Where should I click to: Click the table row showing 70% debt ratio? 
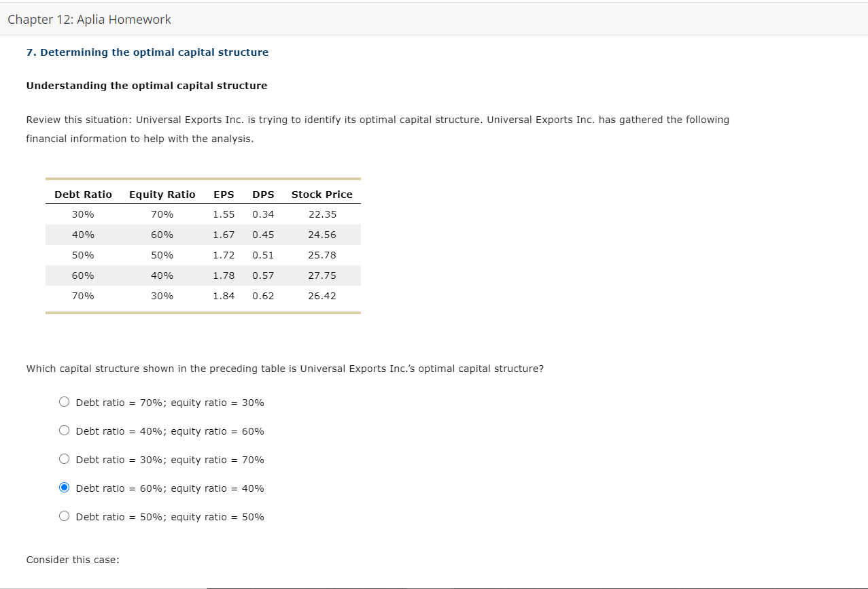[203, 295]
